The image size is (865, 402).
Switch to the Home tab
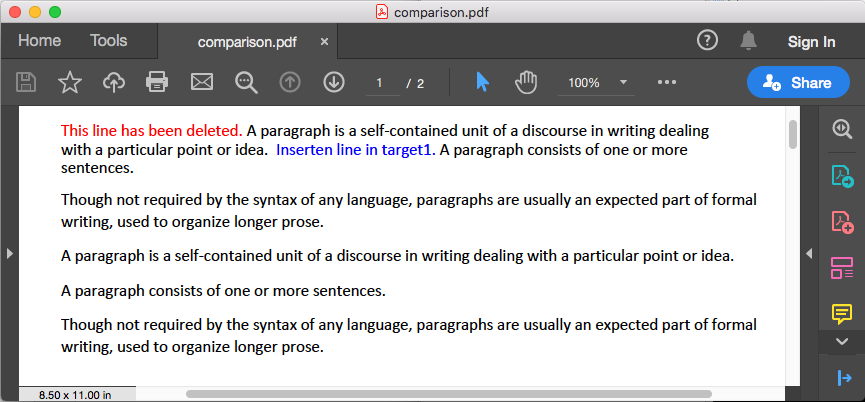pos(39,41)
